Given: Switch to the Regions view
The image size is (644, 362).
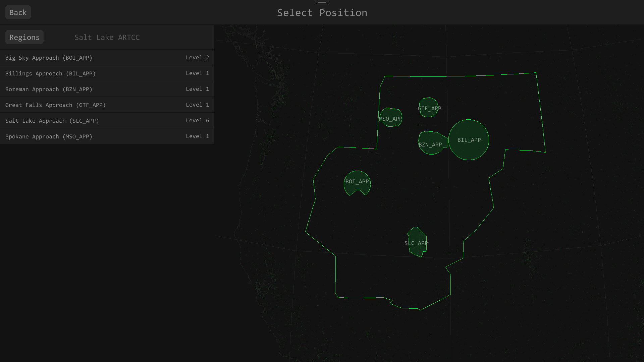Looking at the screenshot, I should (x=24, y=37).
